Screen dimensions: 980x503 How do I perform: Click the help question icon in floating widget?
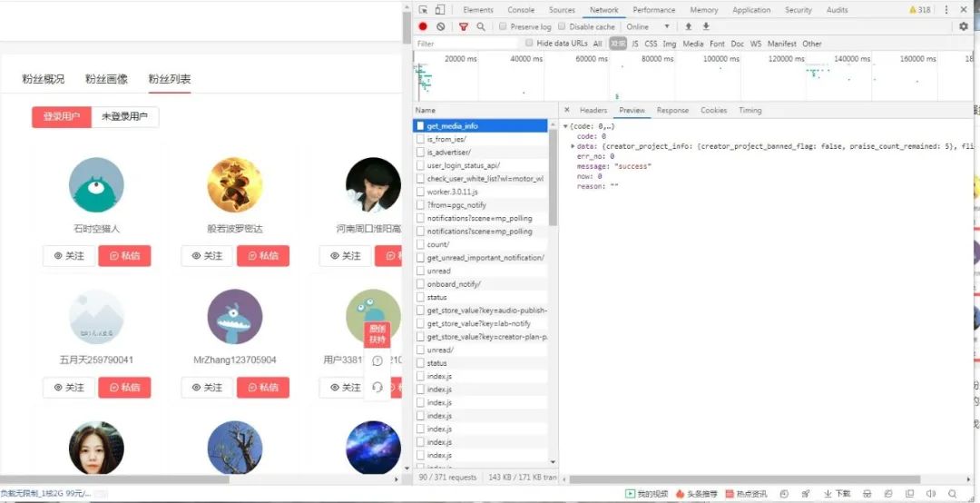coord(377,361)
